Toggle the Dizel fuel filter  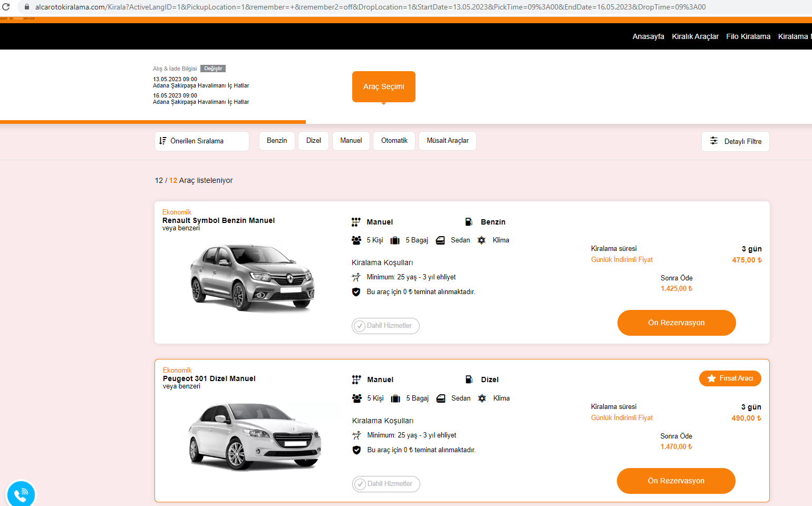click(314, 141)
